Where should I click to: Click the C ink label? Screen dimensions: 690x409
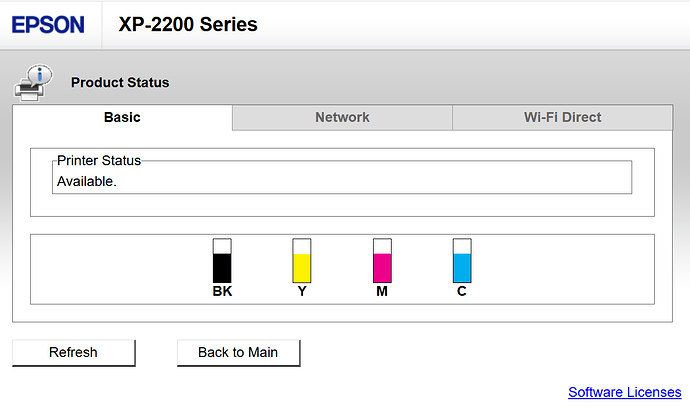coord(461,292)
